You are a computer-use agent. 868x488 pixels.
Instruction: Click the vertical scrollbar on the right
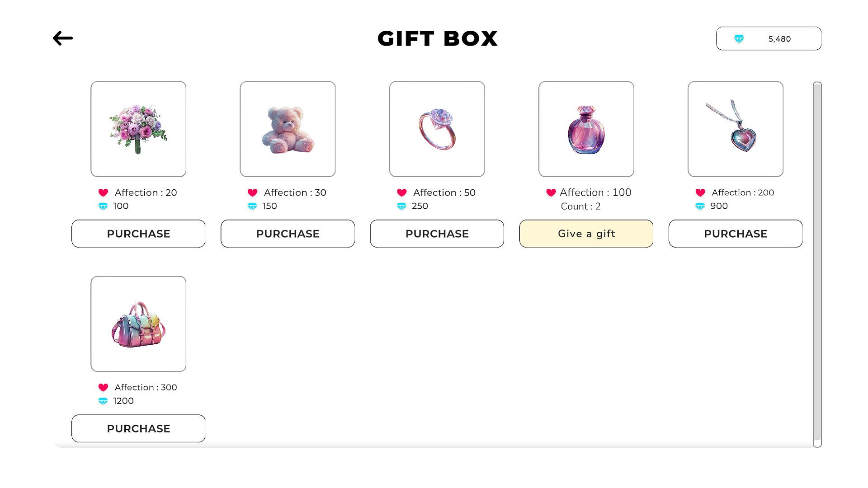(817, 262)
